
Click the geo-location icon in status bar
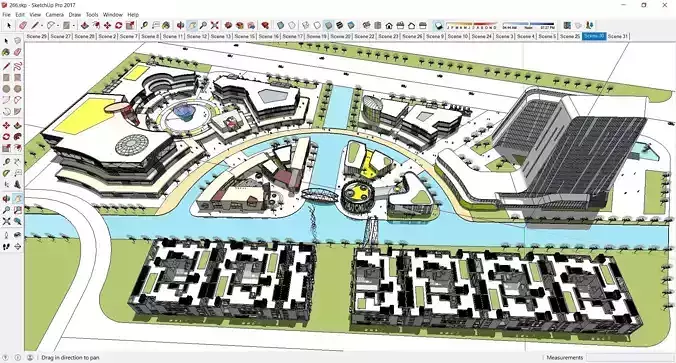point(5,357)
